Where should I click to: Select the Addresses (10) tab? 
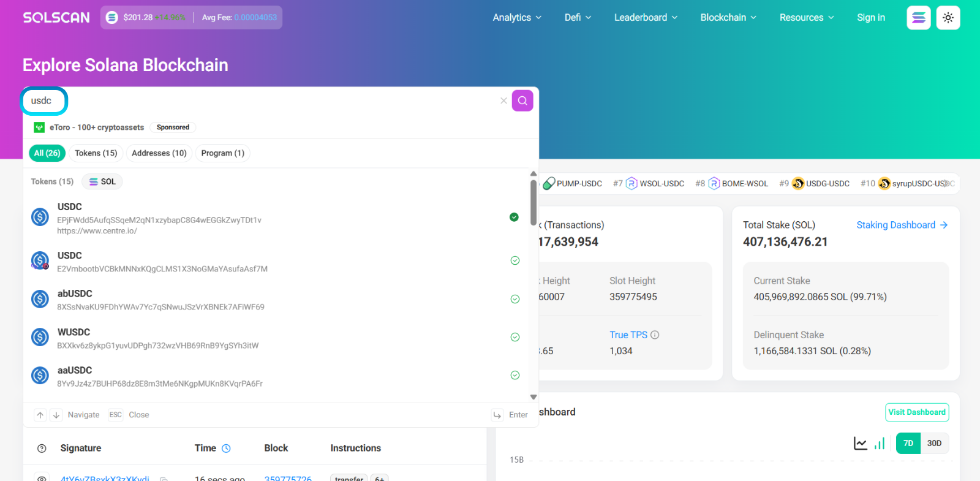coord(159,153)
